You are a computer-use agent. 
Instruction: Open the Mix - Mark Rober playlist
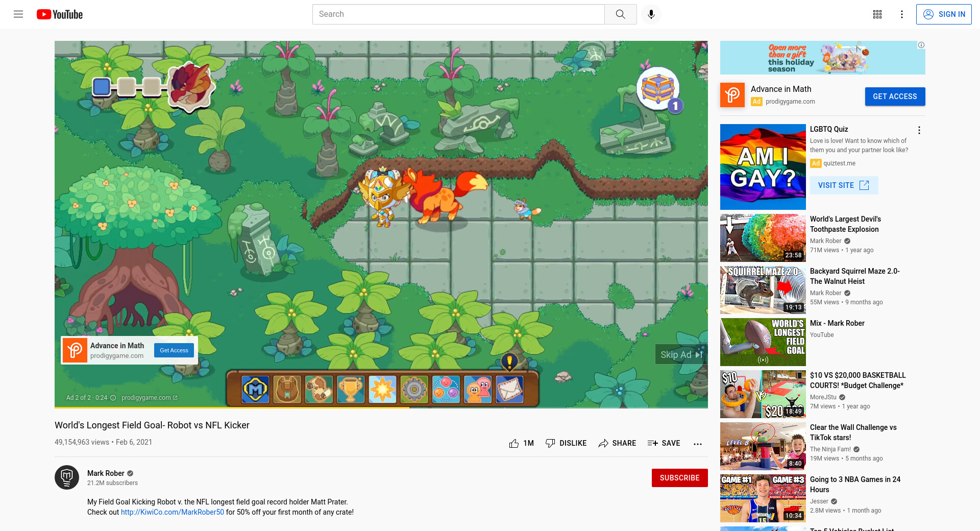[x=837, y=323]
